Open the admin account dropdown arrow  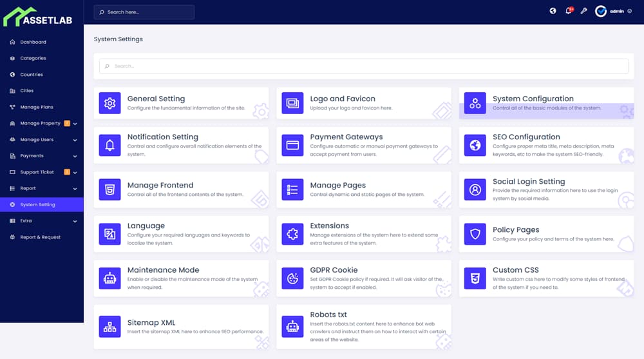click(630, 11)
